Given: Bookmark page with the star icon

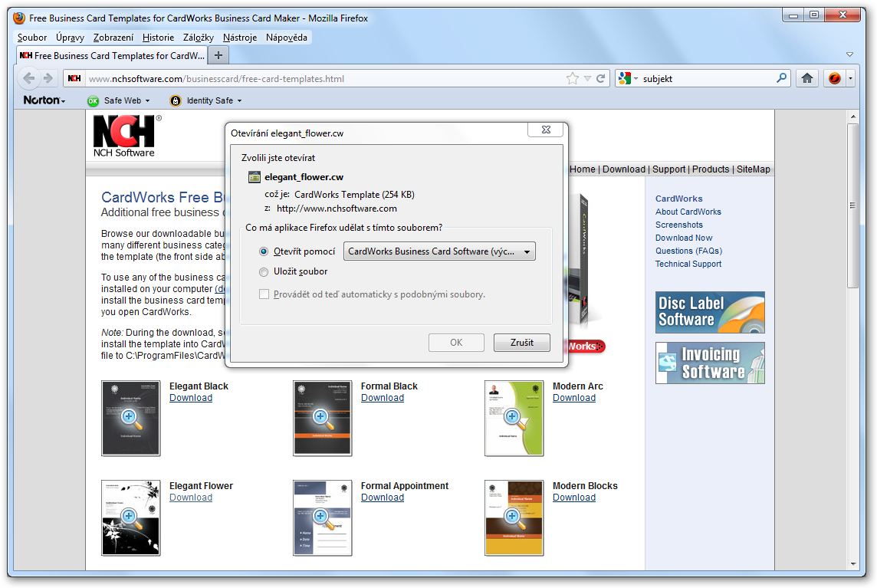Looking at the screenshot, I should point(572,78).
